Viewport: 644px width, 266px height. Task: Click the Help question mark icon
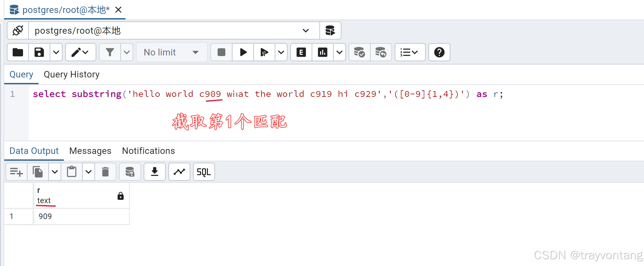439,52
